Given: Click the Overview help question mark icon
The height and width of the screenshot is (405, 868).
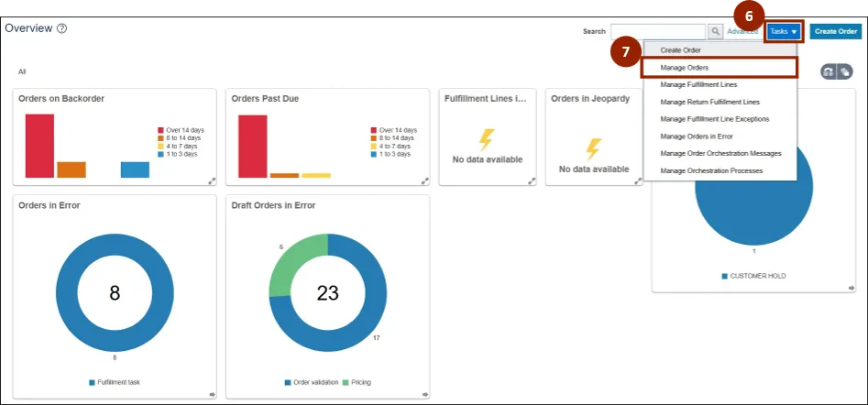Looking at the screenshot, I should (62, 28).
